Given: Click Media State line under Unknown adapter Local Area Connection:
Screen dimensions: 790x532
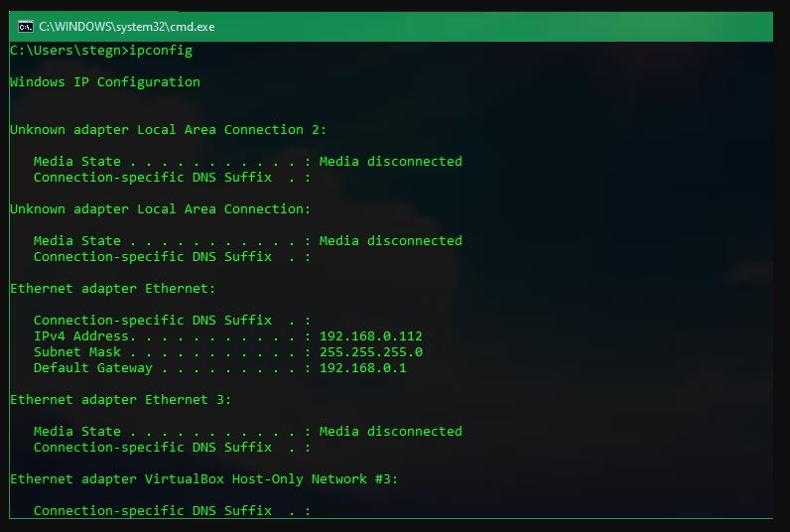Looking at the screenshot, I should pyautogui.click(x=248, y=241).
